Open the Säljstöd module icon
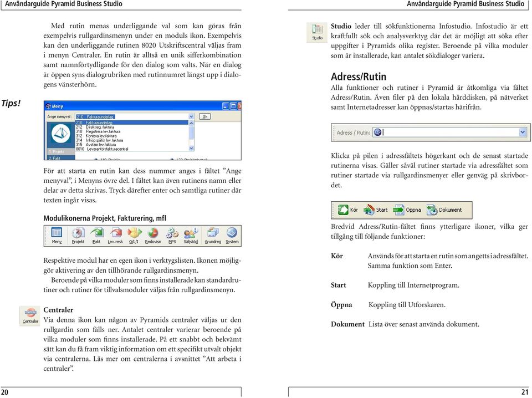The image size is (532, 398). pos(191,236)
